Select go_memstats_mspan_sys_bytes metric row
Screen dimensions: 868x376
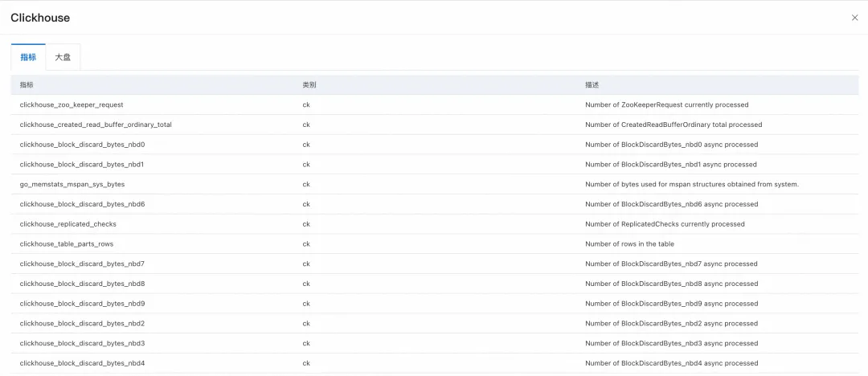(x=435, y=185)
